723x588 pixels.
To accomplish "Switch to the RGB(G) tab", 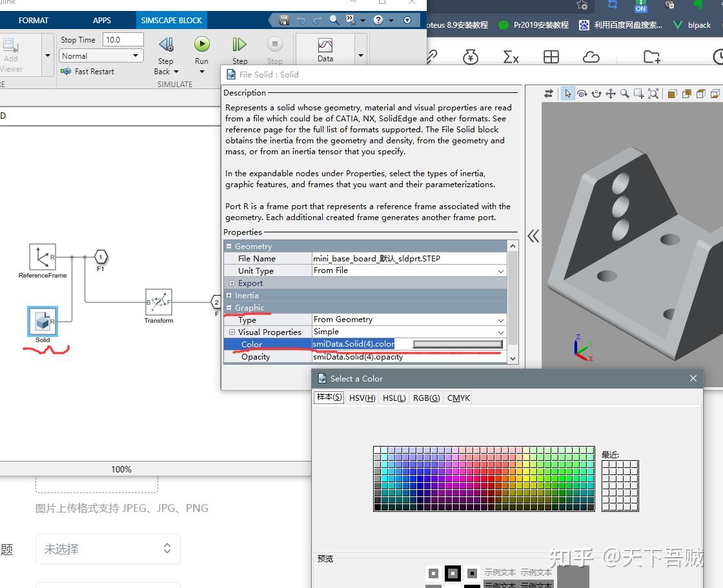I will (426, 398).
